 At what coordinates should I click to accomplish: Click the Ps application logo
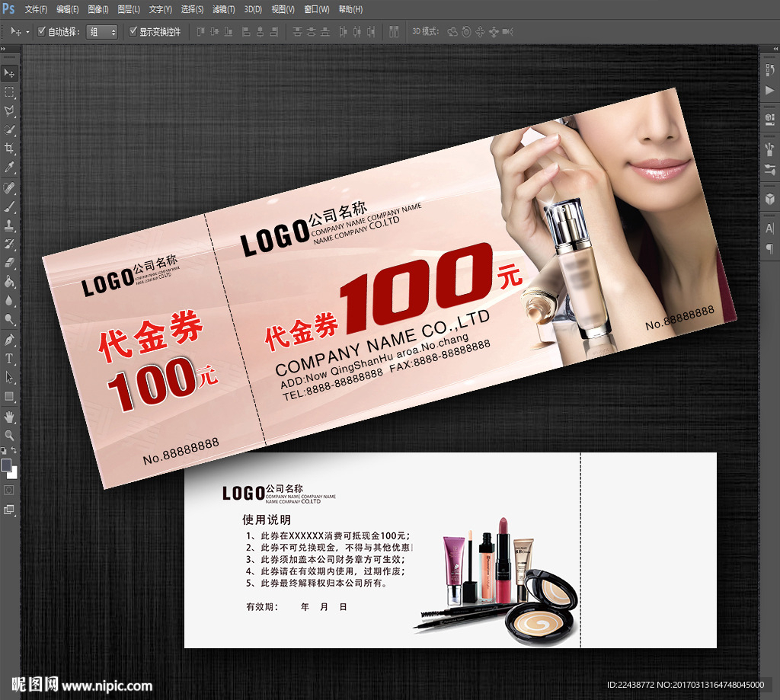[8, 8]
